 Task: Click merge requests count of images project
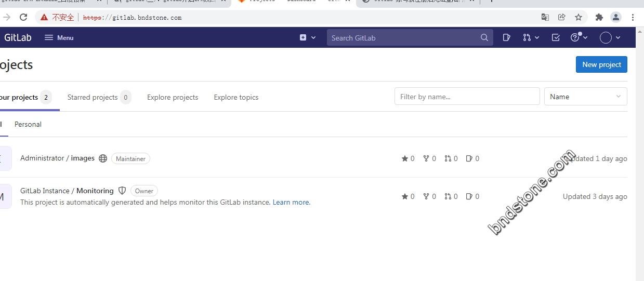(x=451, y=158)
